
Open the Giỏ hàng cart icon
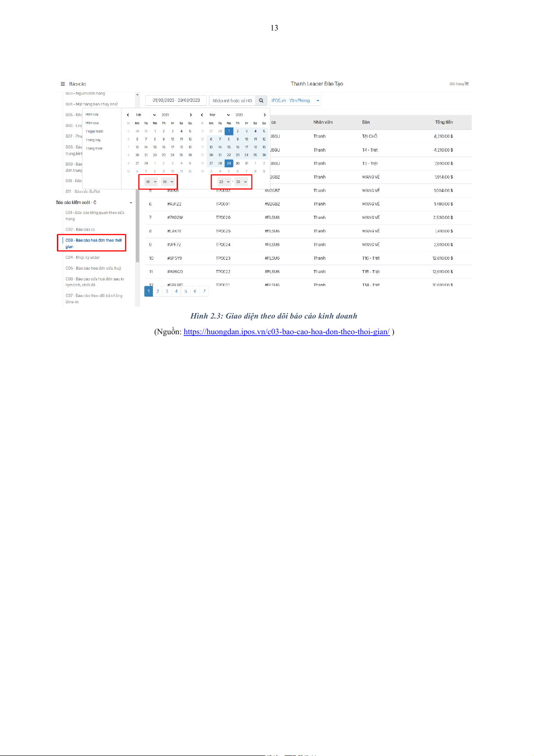(466, 84)
